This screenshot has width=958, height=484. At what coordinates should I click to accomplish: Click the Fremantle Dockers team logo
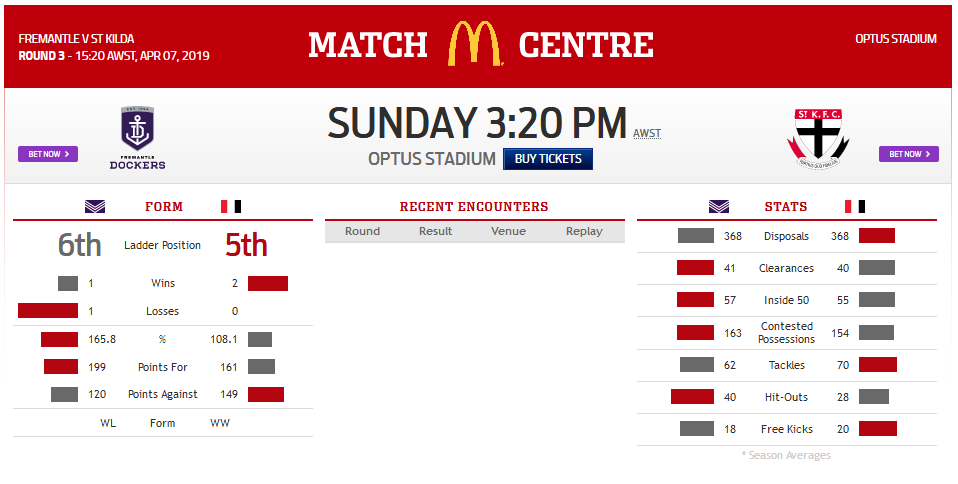[x=138, y=137]
